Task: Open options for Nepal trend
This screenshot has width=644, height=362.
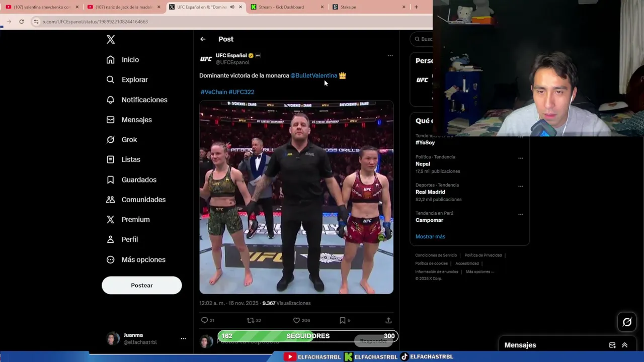Action: pos(521,158)
